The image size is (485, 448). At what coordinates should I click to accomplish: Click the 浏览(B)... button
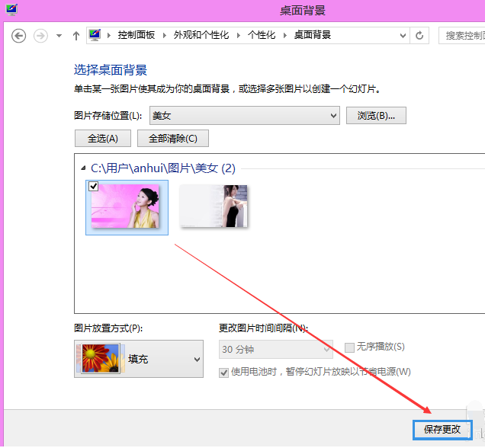click(376, 116)
